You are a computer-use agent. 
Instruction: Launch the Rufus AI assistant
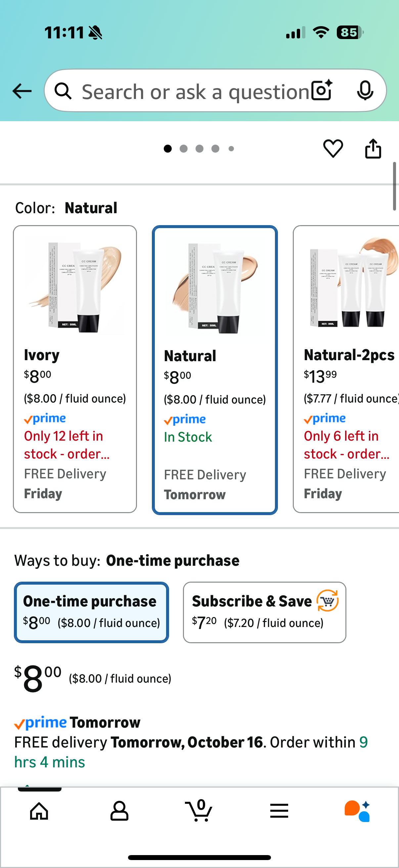pos(357,811)
